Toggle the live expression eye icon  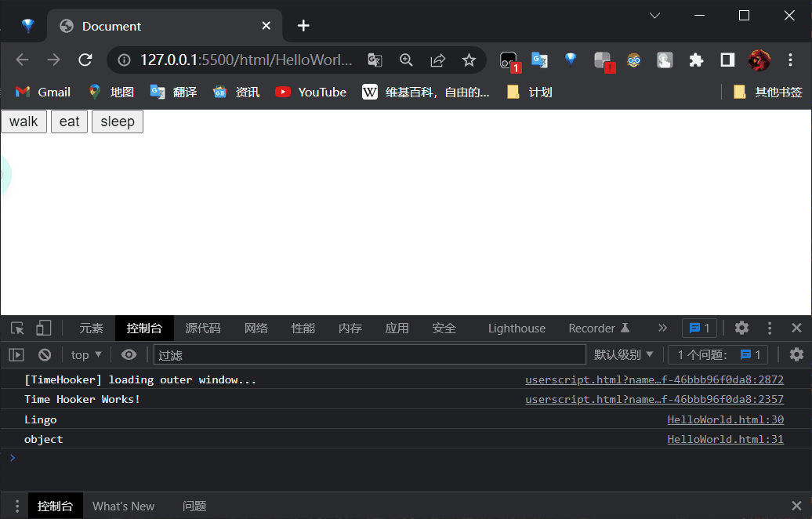click(129, 355)
